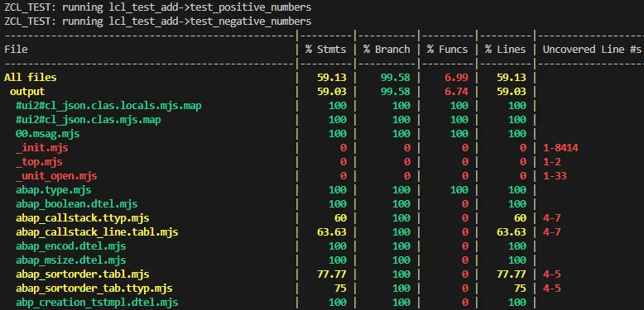
Task: Click uncovered '4-5' for abap_sortorder.tabl.mjs
Action: (551, 274)
